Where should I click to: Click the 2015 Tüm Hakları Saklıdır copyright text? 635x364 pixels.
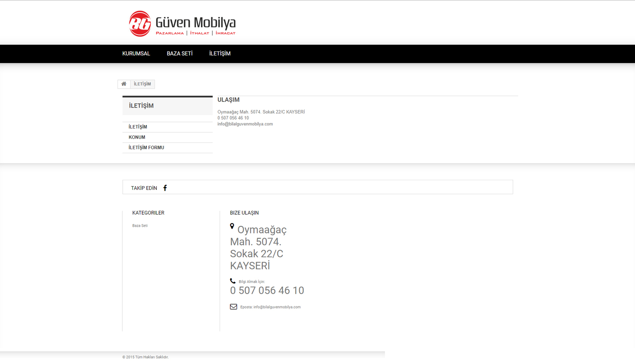[x=145, y=357]
